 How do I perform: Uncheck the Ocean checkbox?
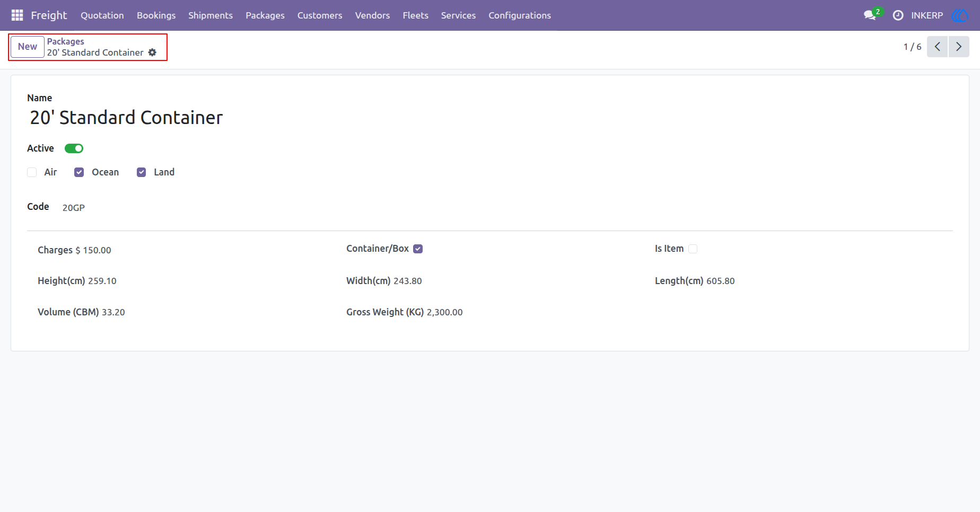click(x=79, y=172)
